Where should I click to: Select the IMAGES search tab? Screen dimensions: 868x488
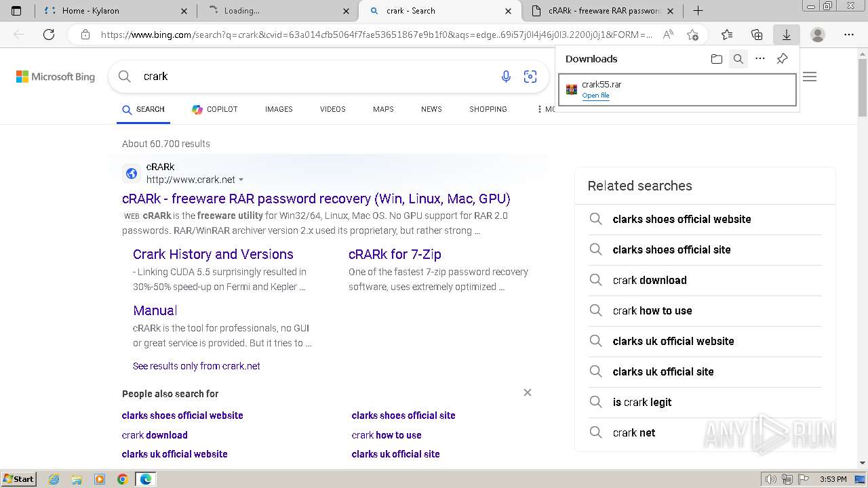(279, 109)
